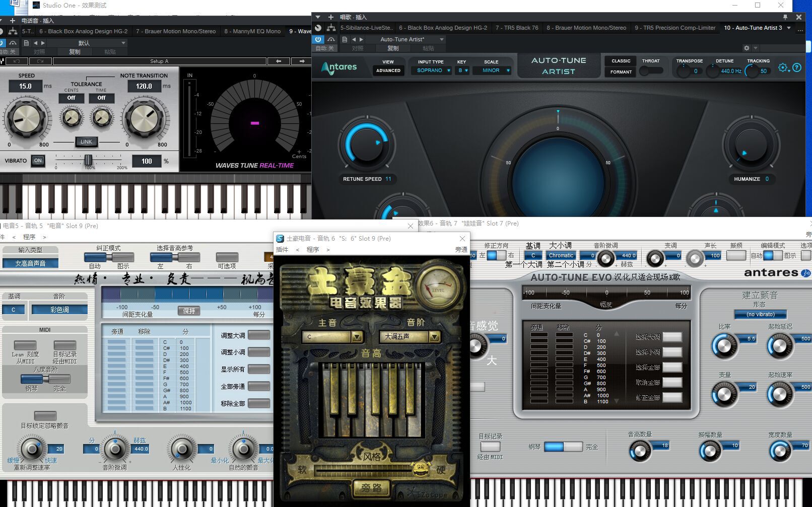Click 保持 hold button in 电音5

(x=189, y=311)
